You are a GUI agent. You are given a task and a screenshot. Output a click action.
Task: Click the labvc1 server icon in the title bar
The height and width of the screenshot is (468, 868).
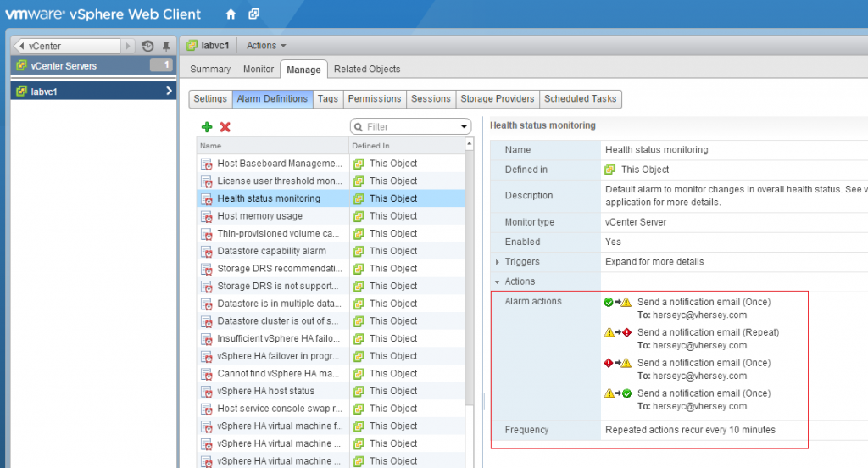(x=192, y=46)
